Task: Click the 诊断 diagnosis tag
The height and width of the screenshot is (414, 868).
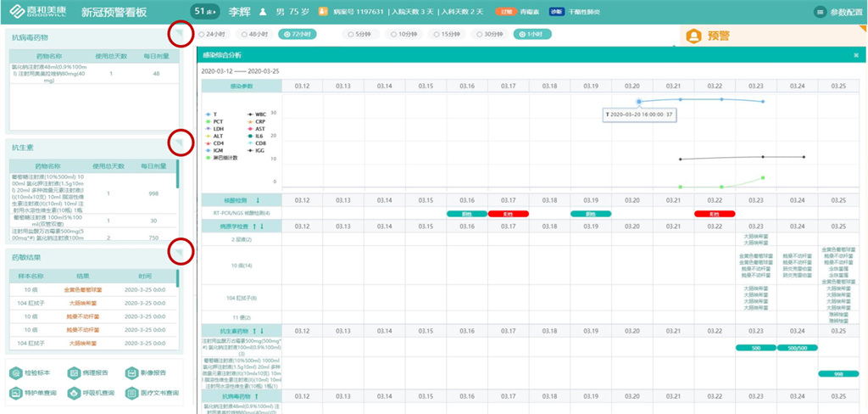Action: pyautogui.click(x=556, y=13)
